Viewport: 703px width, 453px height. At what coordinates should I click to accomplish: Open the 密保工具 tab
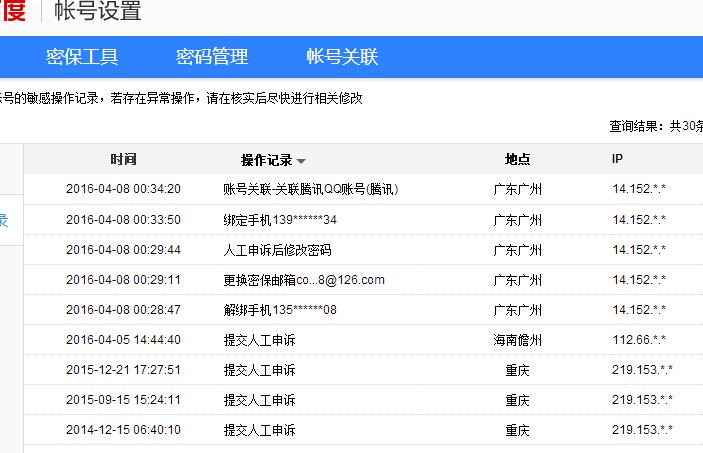pos(82,57)
